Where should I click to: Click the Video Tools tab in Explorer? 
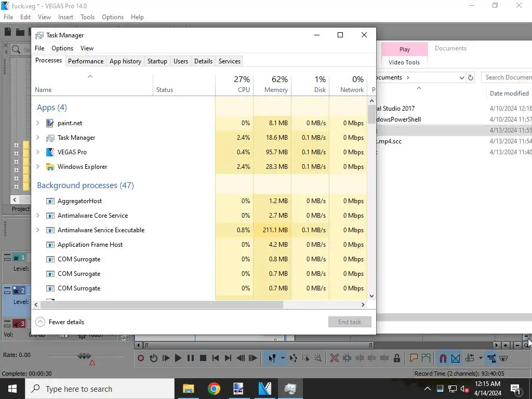tap(404, 62)
